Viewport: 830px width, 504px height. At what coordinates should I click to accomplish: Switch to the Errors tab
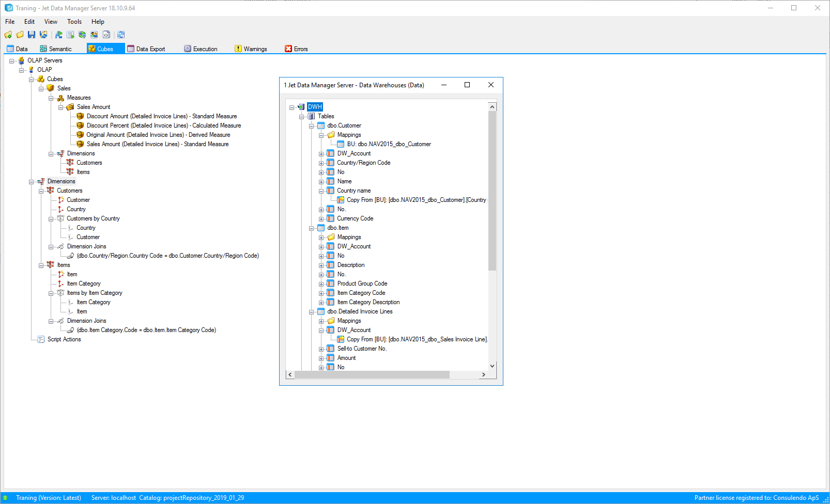(296, 49)
